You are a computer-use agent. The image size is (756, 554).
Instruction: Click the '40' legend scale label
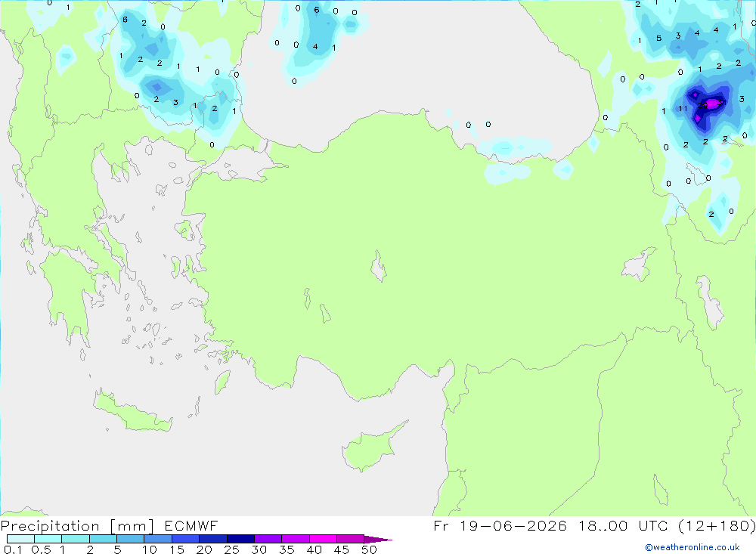pyautogui.click(x=314, y=549)
